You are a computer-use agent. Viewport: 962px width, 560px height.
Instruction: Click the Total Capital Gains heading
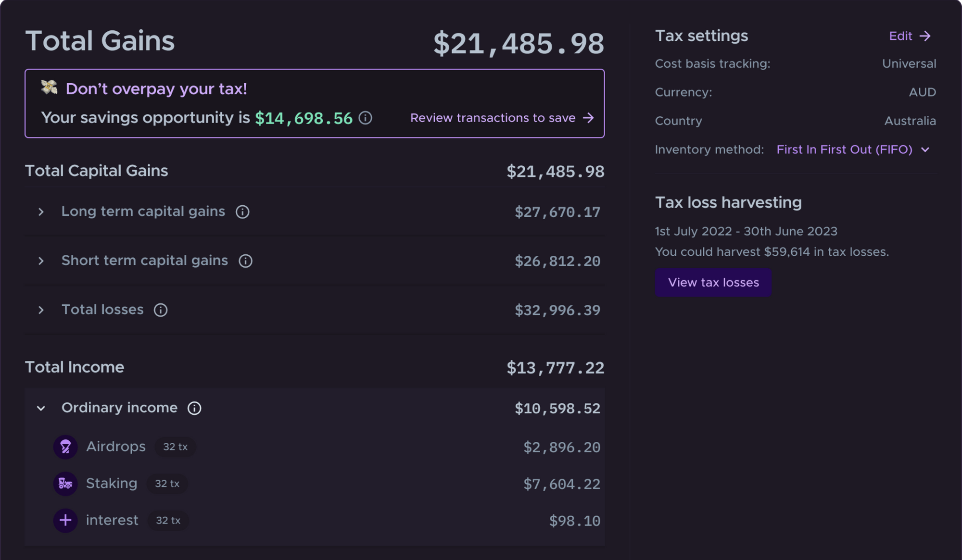pyautogui.click(x=97, y=171)
